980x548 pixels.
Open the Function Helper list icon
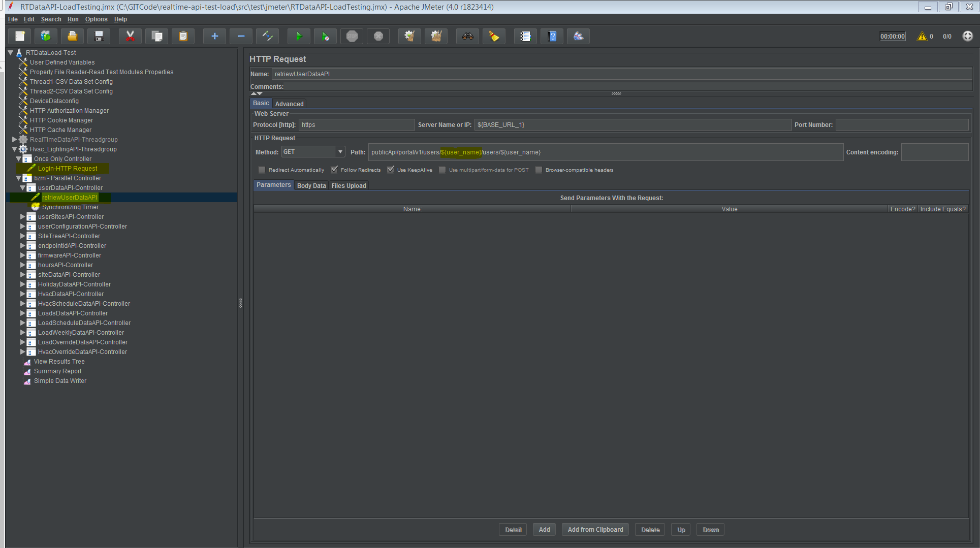click(x=525, y=36)
